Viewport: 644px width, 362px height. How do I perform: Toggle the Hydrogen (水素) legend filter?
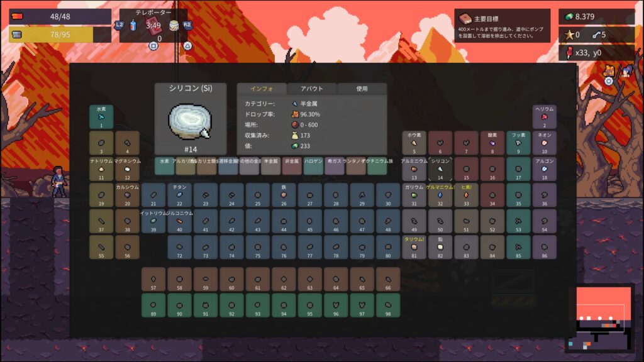pos(164,166)
